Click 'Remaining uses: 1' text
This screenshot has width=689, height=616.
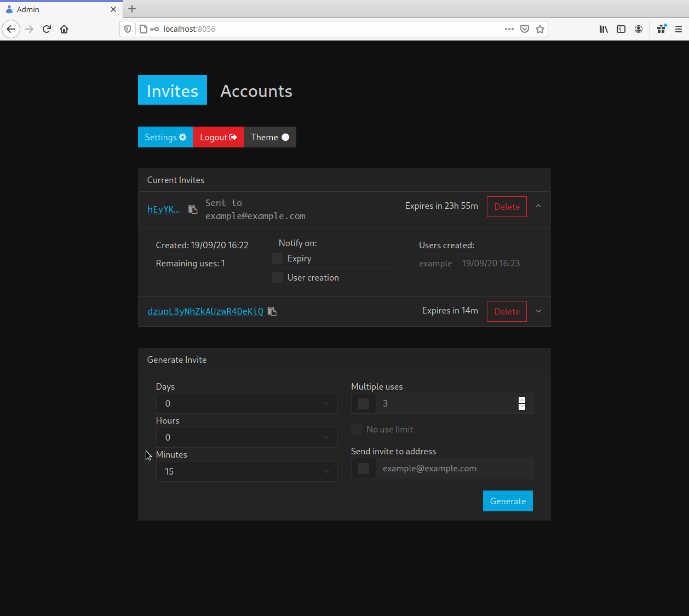190,263
